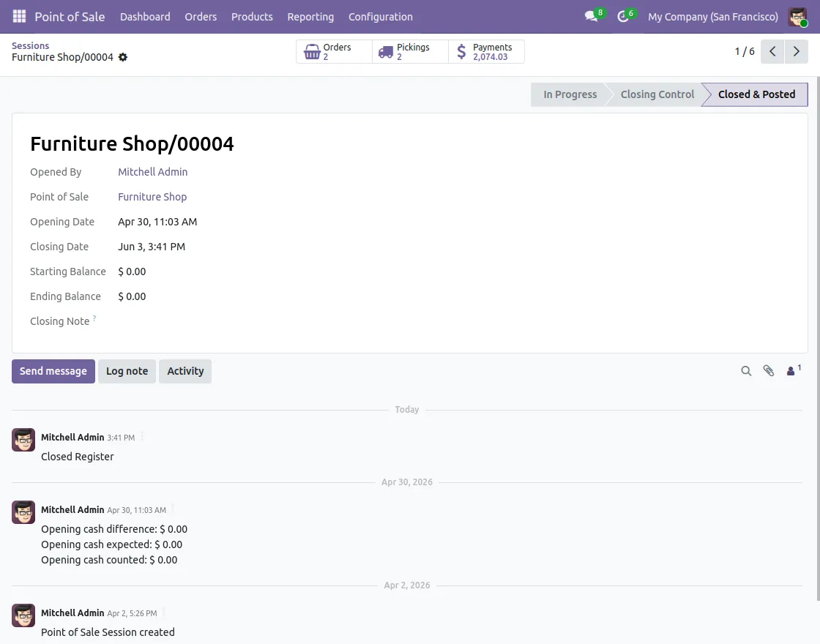820x644 pixels.
Task: Open the gear actions menu next to Furniture Shop/00004
Action: point(123,58)
